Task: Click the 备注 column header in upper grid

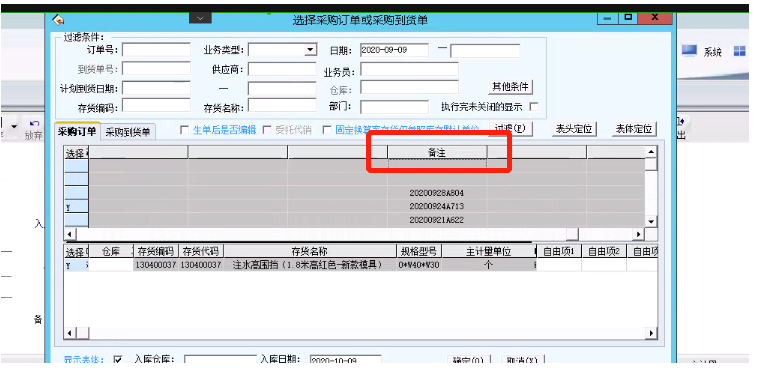Action: (x=437, y=152)
